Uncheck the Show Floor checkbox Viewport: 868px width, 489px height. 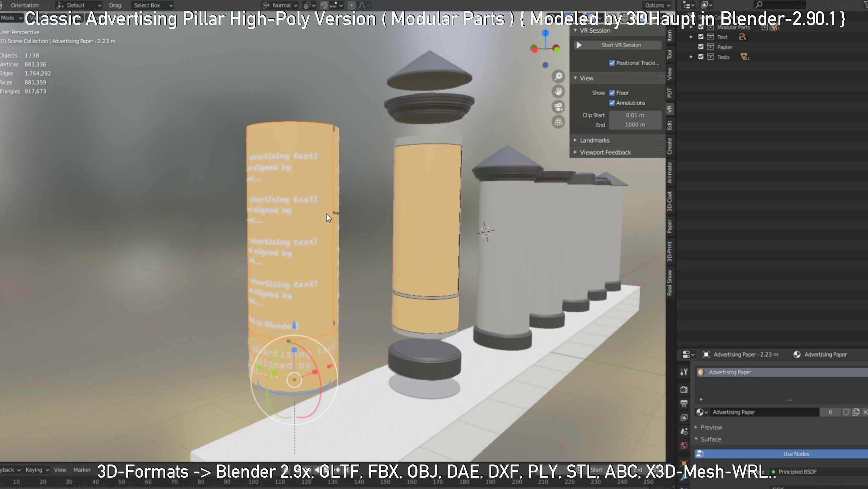click(x=612, y=93)
